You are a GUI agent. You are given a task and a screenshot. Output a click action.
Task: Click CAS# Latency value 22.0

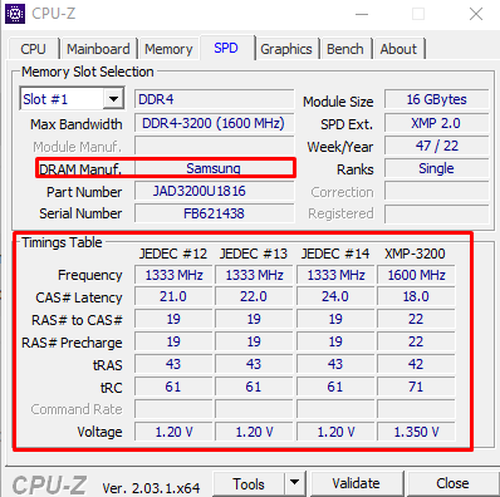pyautogui.click(x=254, y=297)
